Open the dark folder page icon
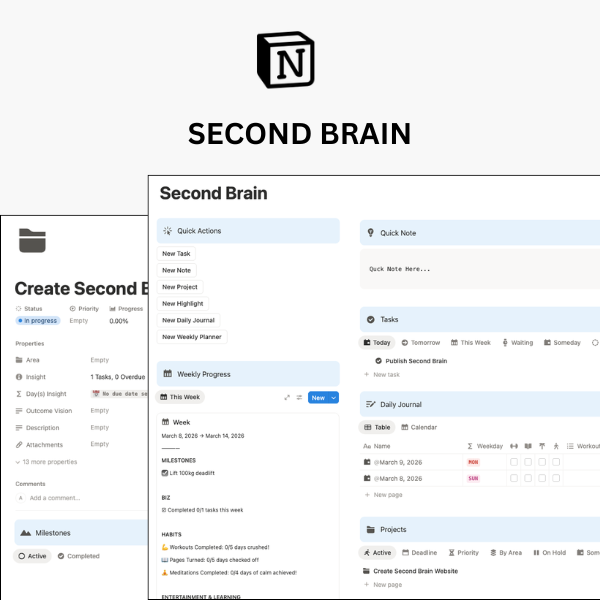Viewport: 600px width, 600px height. tap(32, 240)
